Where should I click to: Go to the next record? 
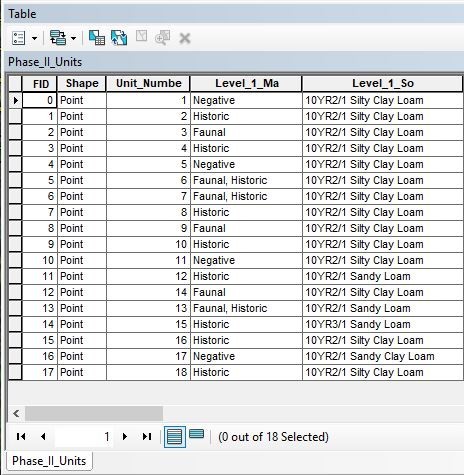(x=125, y=436)
